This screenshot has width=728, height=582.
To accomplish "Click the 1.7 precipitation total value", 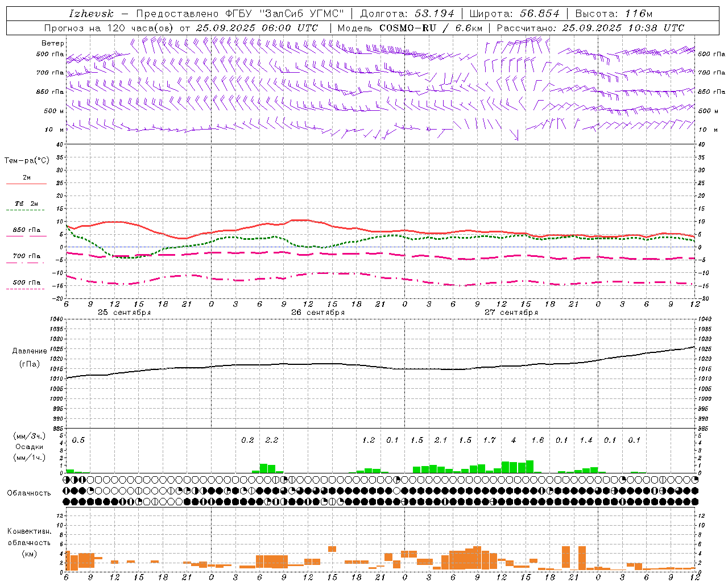I will point(489,440).
